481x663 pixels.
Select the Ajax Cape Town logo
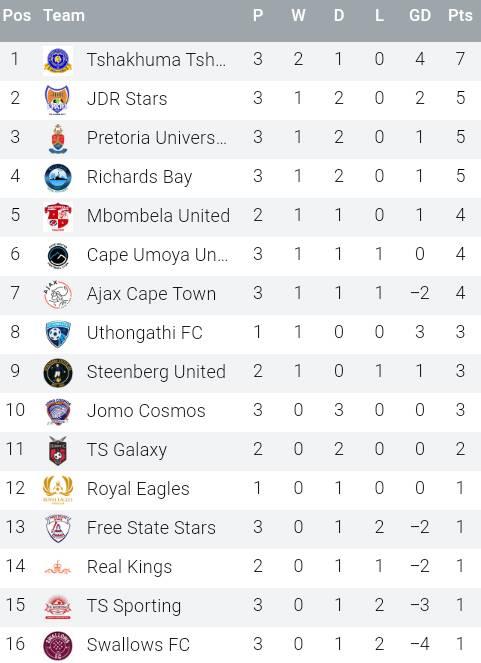tap(58, 294)
